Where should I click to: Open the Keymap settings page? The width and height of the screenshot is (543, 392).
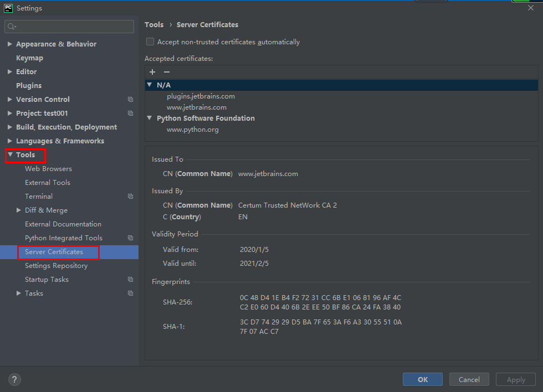[29, 58]
